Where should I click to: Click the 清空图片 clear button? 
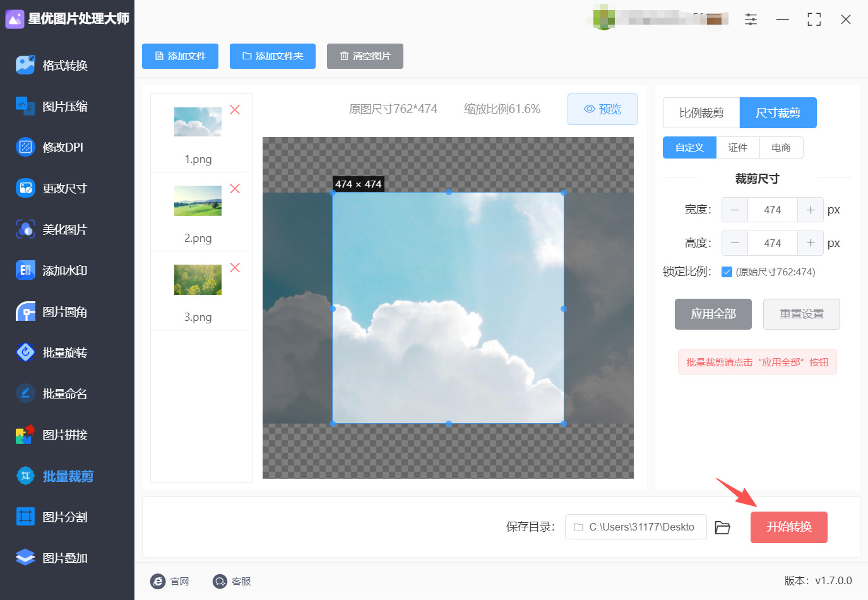coord(365,56)
